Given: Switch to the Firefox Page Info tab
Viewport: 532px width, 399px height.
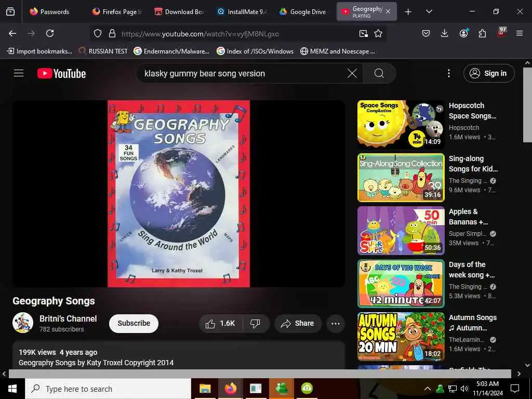Looking at the screenshot, I should 117,12.
